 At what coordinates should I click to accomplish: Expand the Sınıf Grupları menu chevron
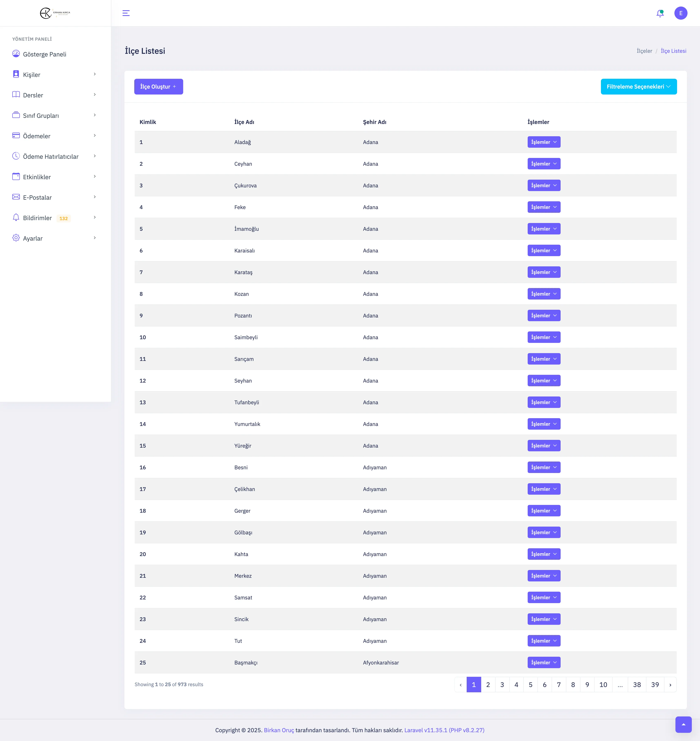pos(95,115)
